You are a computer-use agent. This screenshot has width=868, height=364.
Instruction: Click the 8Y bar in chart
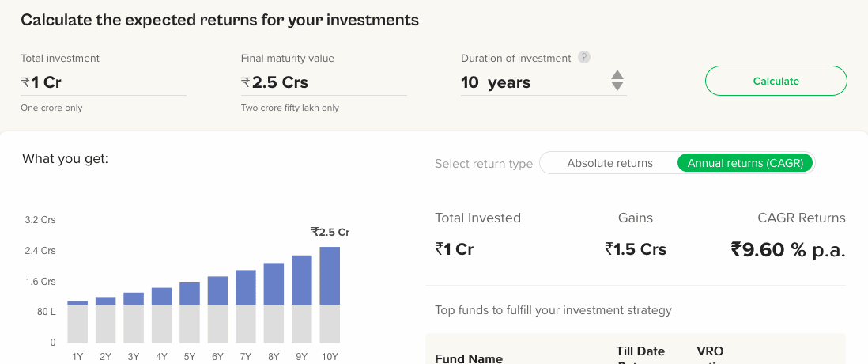click(274, 302)
